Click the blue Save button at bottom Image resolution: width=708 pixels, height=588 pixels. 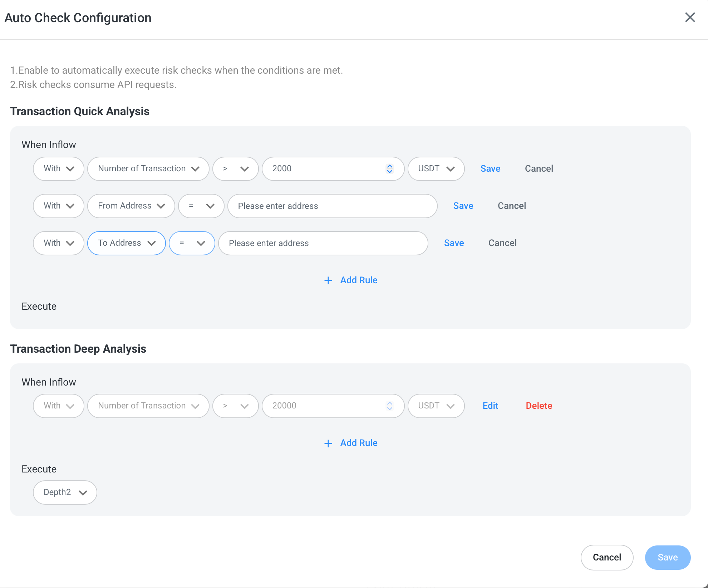point(668,558)
